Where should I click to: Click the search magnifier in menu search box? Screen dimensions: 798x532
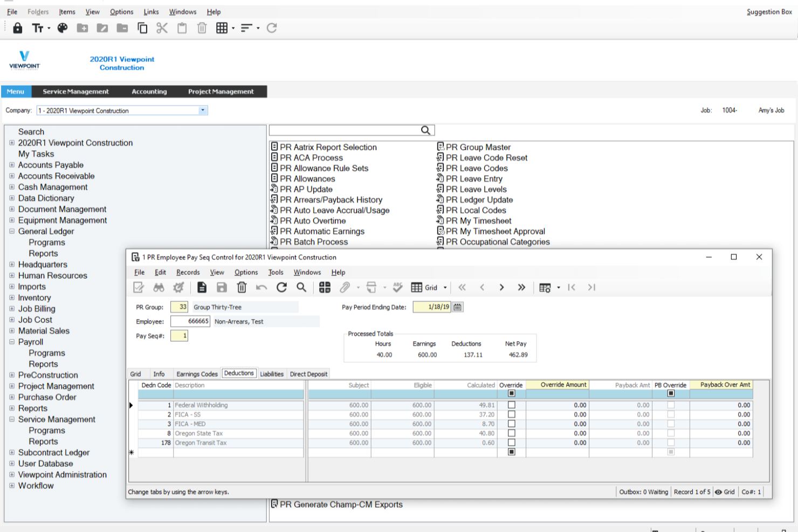pyautogui.click(x=426, y=130)
